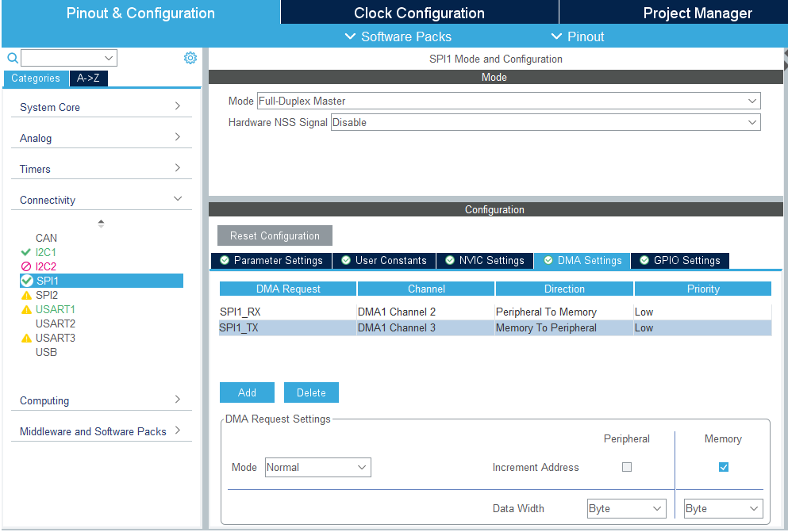Open the Memory Data Width dropdown

pyautogui.click(x=724, y=508)
